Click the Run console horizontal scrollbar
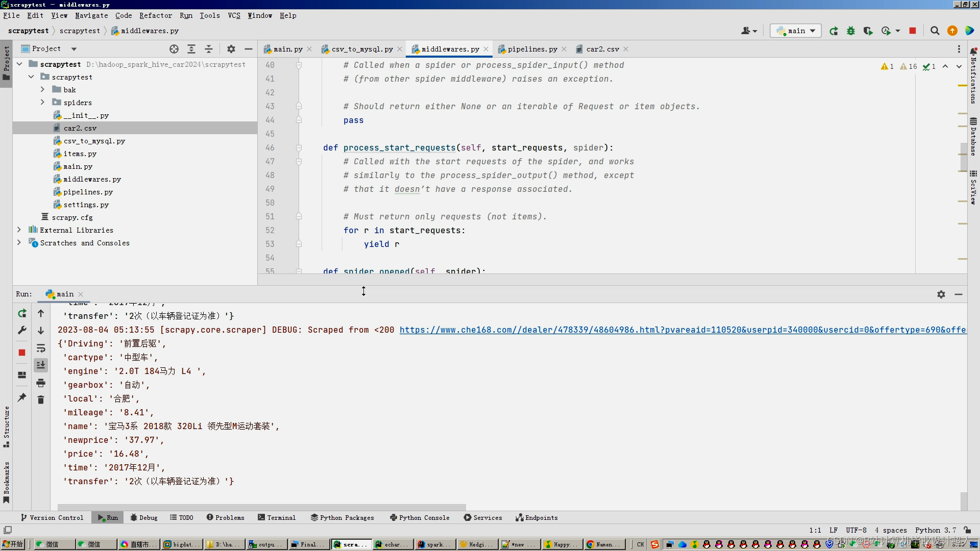The image size is (980, 551). 261,507
